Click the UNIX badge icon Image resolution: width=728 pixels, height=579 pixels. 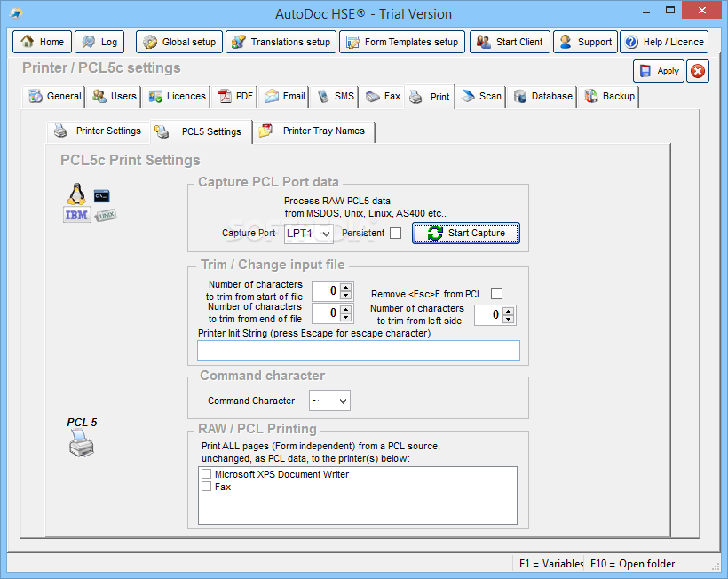click(106, 216)
